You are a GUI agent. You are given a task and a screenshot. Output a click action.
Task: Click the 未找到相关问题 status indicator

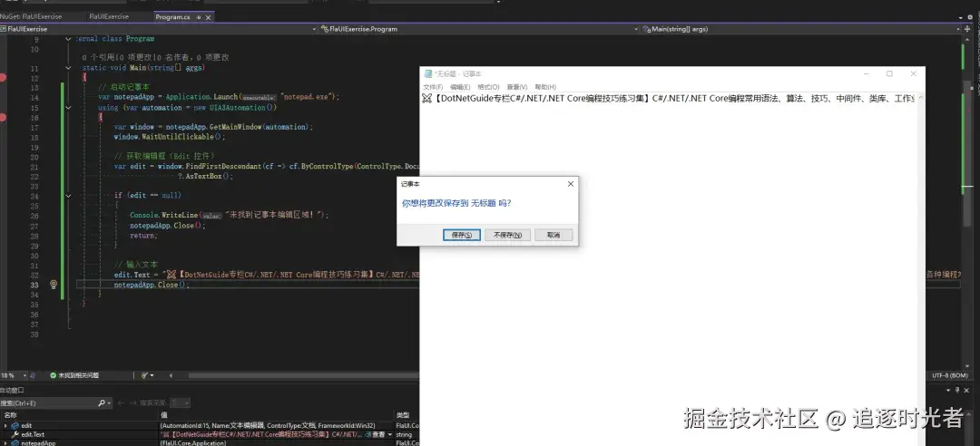(74, 375)
